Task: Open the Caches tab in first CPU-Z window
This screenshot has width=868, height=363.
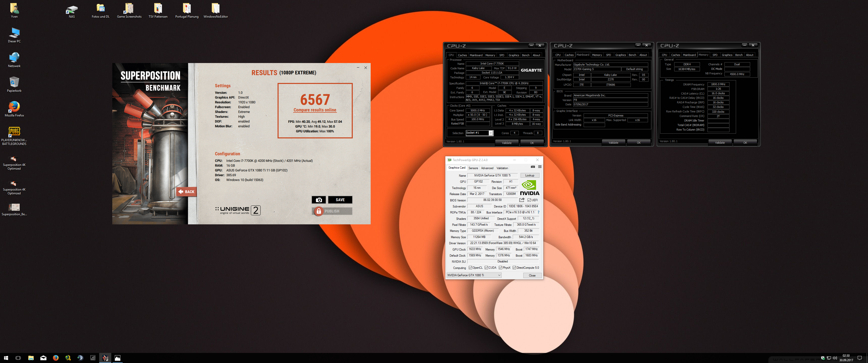Action: pos(462,55)
